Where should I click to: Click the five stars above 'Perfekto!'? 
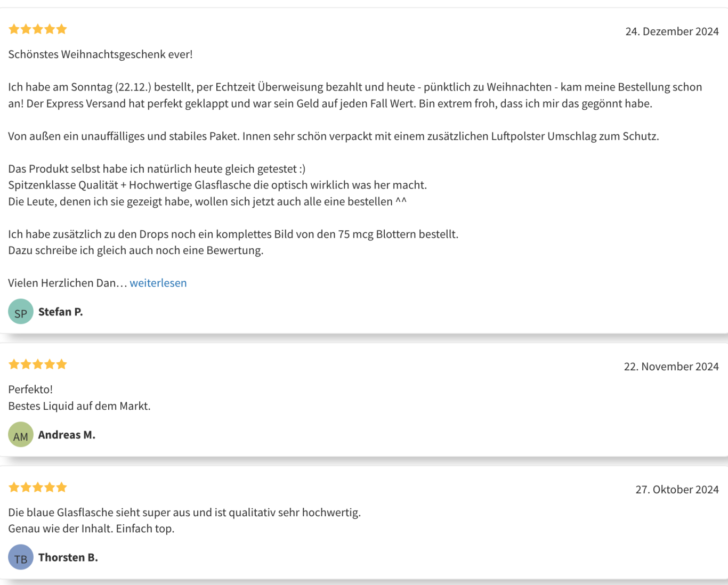tap(38, 364)
